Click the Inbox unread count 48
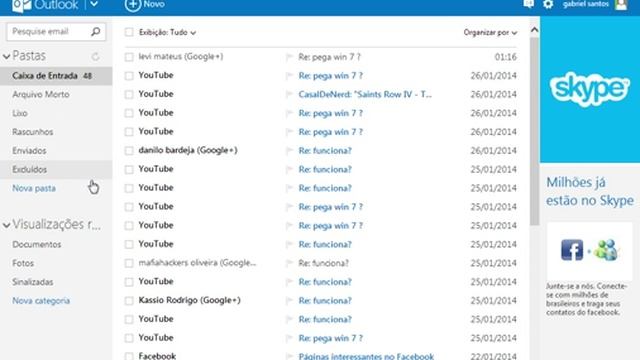The height and width of the screenshot is (360, 640). (87, 76)
